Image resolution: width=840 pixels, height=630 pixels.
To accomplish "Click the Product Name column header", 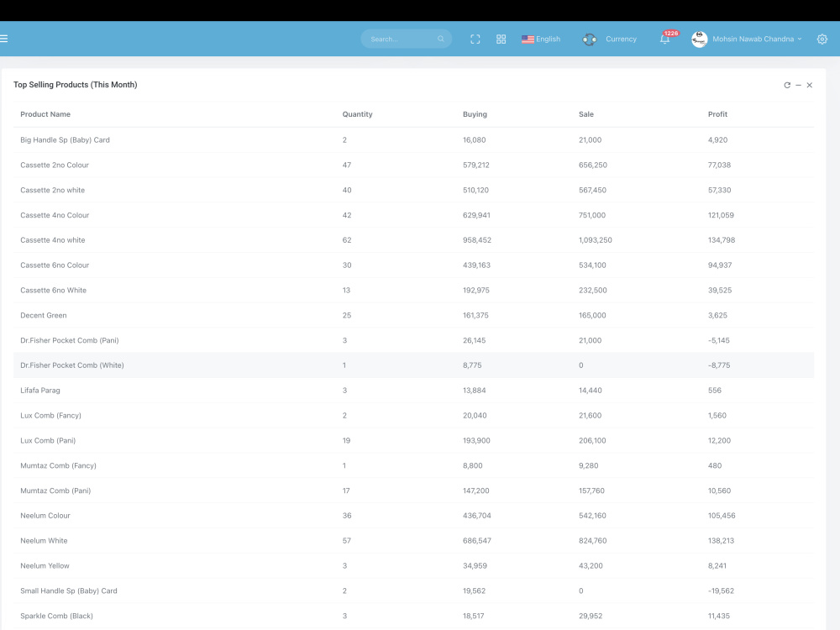I will click(45, 114).
